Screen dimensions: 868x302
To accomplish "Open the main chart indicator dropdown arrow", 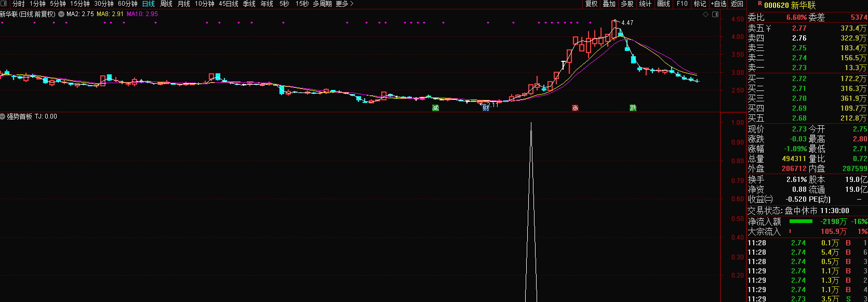I will pos(61,15).
